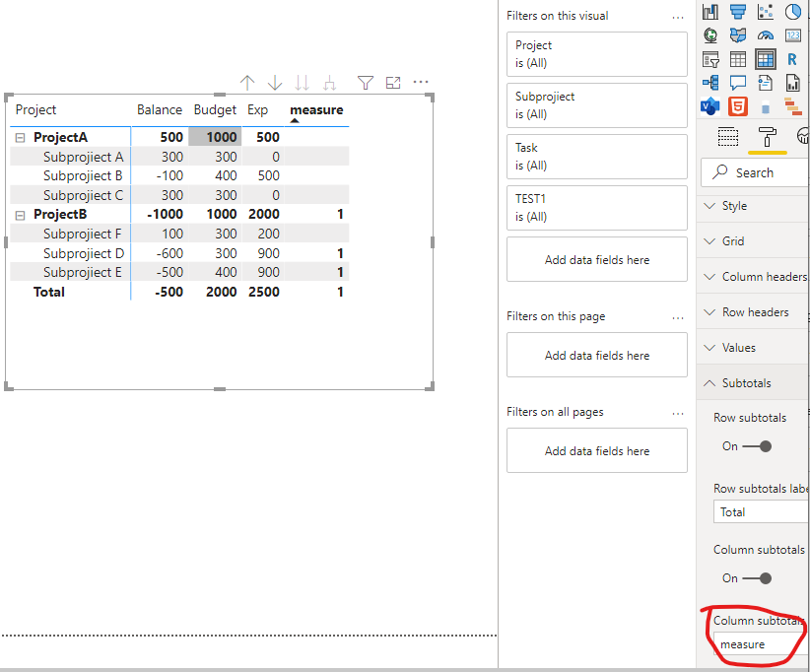Sort by the measure column header
The width and height of the screenshot is (810, 672).
(316, 110)
